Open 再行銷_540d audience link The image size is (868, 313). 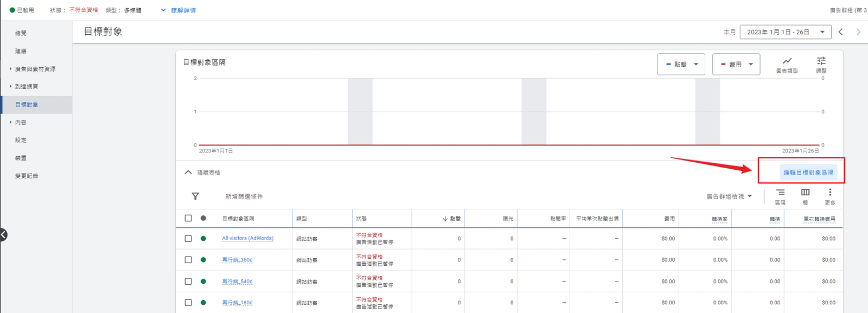[x=237, y=282]
